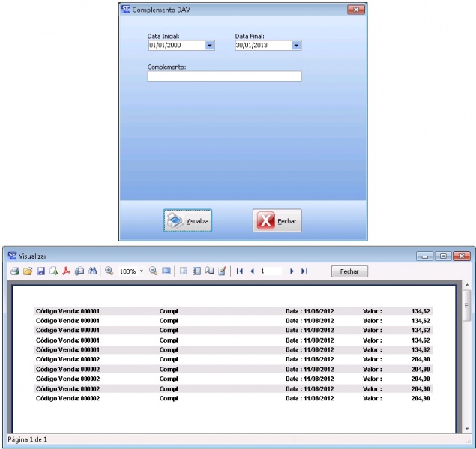Jump to last page of the report
Image resolution: width=476 pixels, height=449 pixels.
pyautogui.click(x=304, y=271)
